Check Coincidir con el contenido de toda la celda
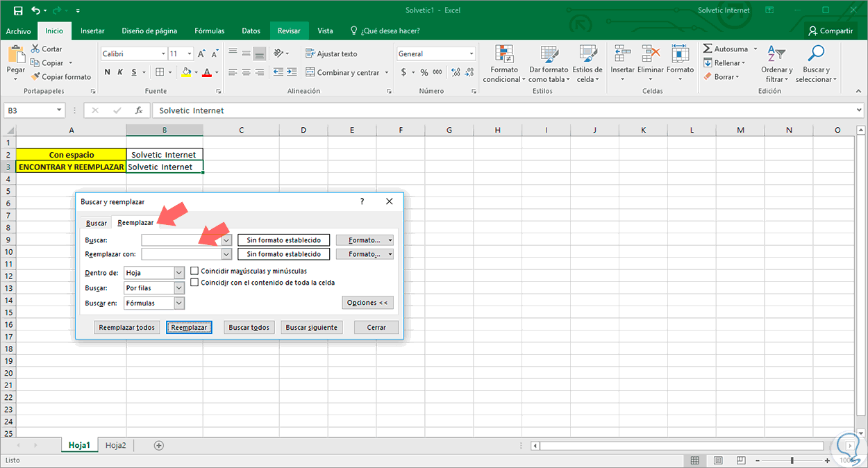868x468 pixels. 195,283
